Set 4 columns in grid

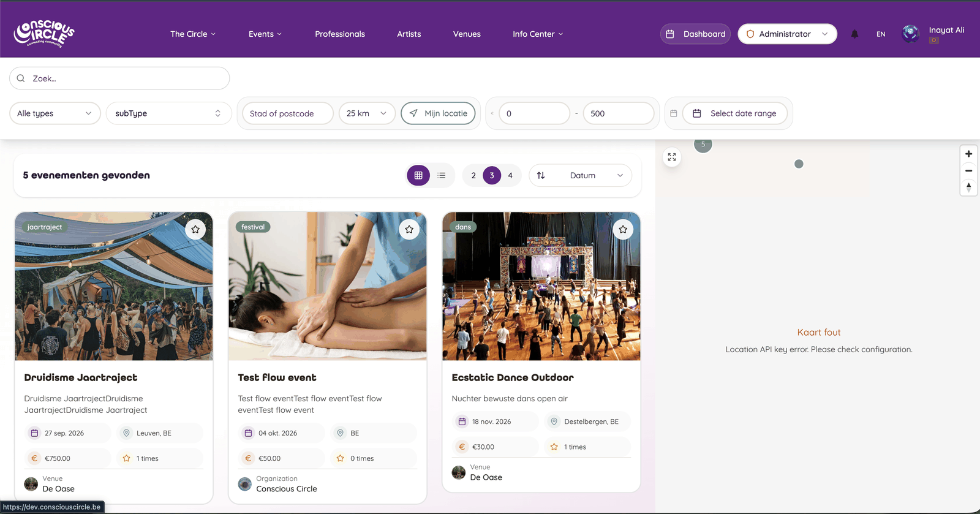[x=510, y=175]
